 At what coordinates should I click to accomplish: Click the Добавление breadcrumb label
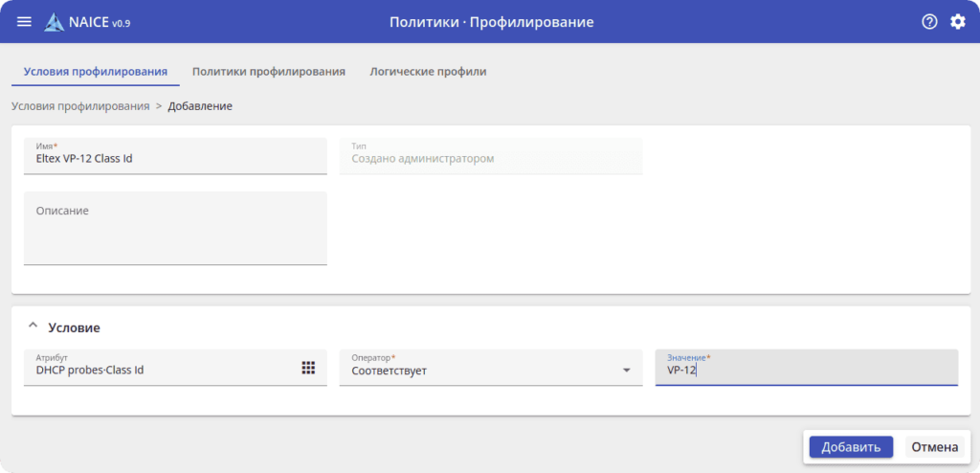click(x=200, y=106)
